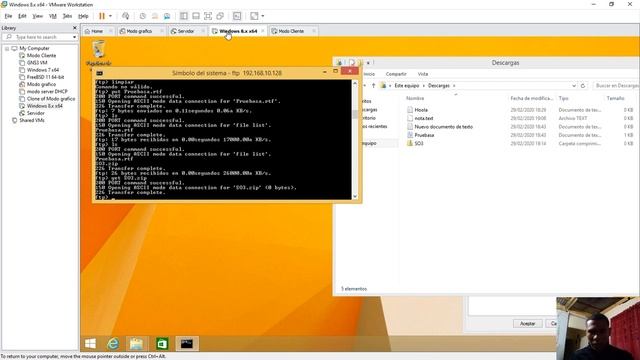Open the snapshot manager icon

click(167, 16)
